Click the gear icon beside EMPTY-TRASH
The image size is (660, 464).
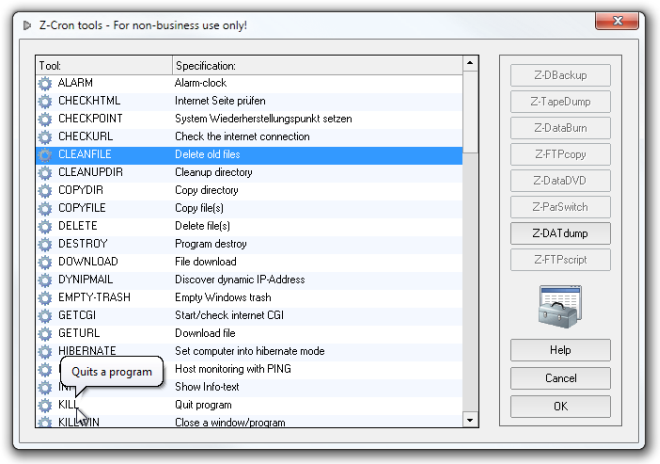45,298
